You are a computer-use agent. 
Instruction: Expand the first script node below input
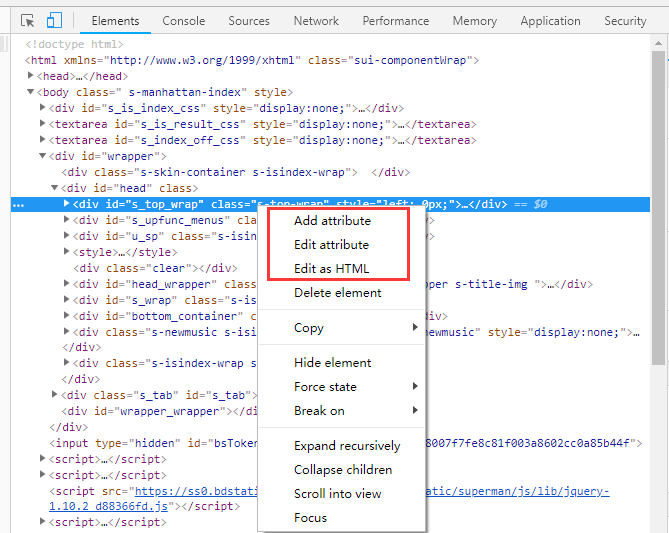pos(42,458)
